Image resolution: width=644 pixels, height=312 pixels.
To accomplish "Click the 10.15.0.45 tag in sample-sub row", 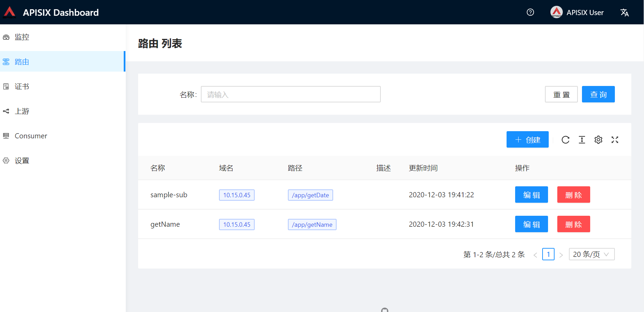I will 237,195.
